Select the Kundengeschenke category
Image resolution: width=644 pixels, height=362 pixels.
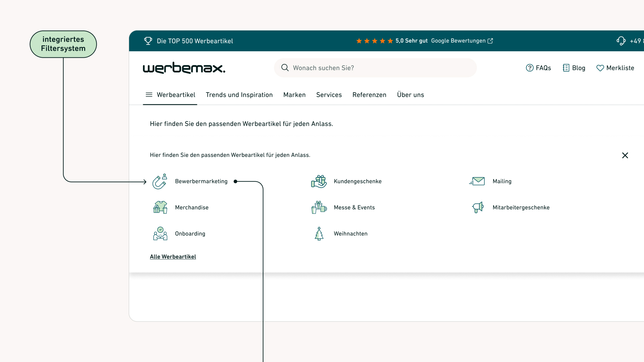[x=358, y=181]
